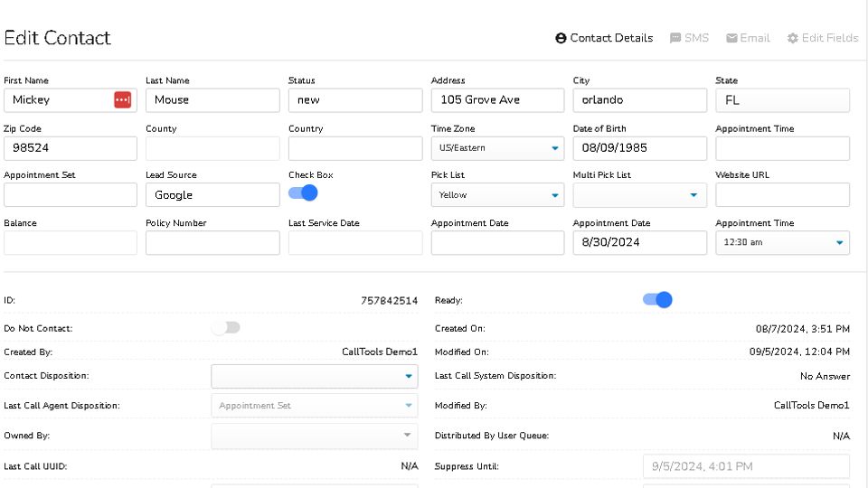Viewport: 868px width, 488px height.
Task: Click the empty Website URL field
Action: click(x=782, y=195)
